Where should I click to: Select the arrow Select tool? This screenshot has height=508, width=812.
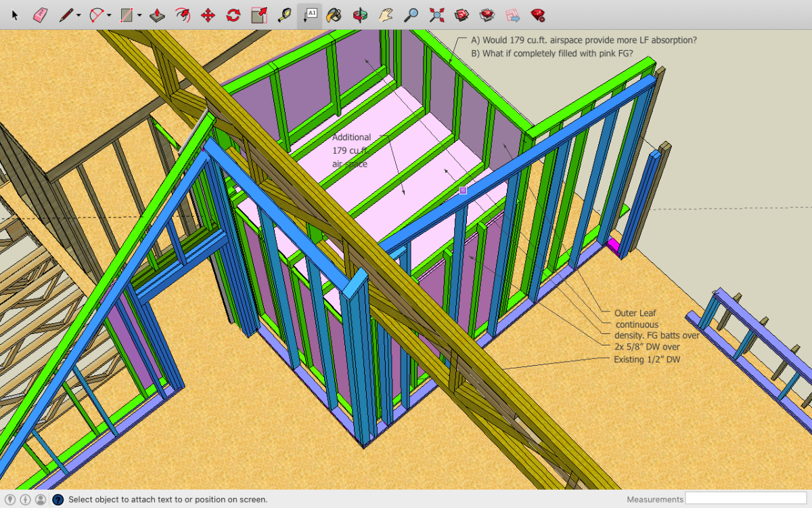[x=16, y=14]
